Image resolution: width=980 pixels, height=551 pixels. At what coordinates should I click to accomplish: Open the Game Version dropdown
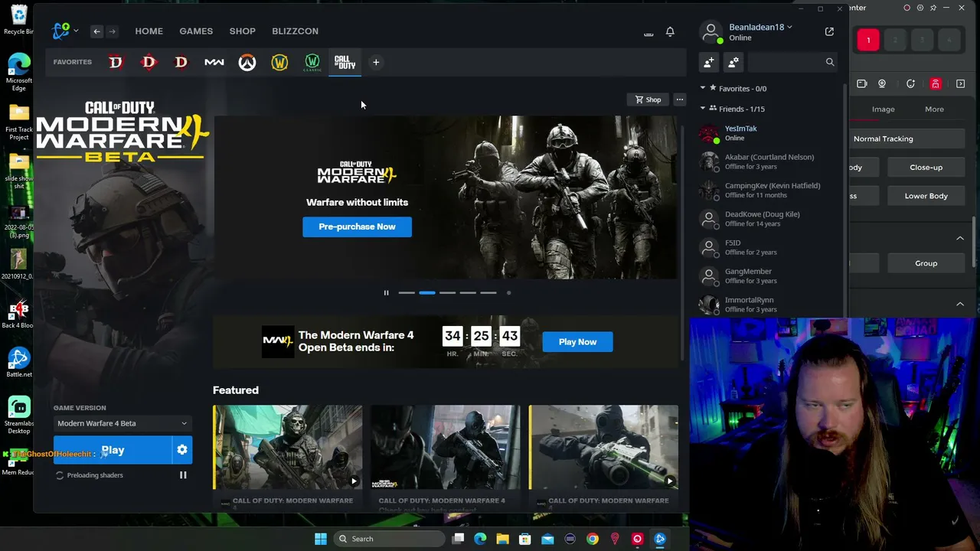pos(122,423)
